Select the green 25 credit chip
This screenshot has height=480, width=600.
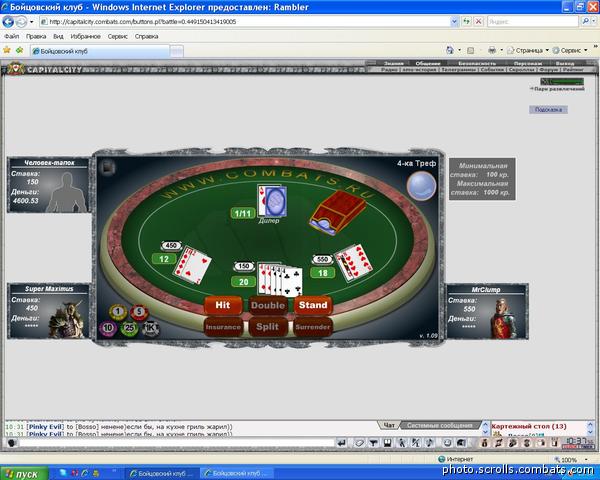pos(129,328)
